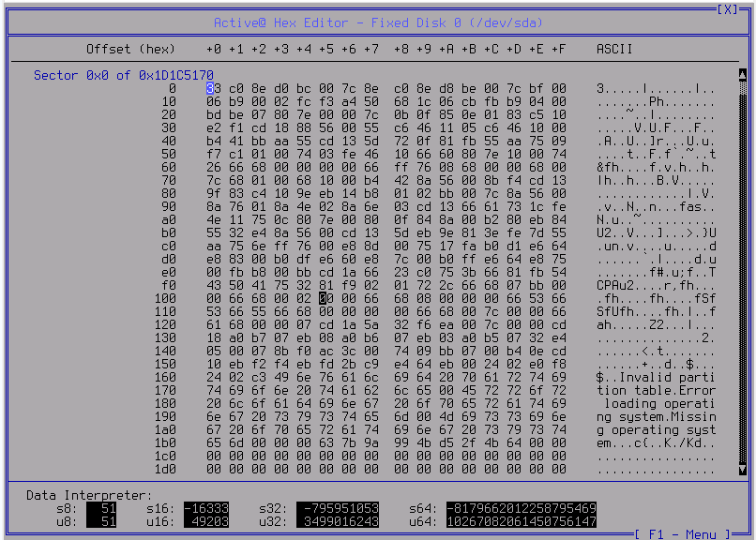The width and height of the screenshot is (756, 540).
Task: Click offset label 1d0
Action: [x=165, y=469]
